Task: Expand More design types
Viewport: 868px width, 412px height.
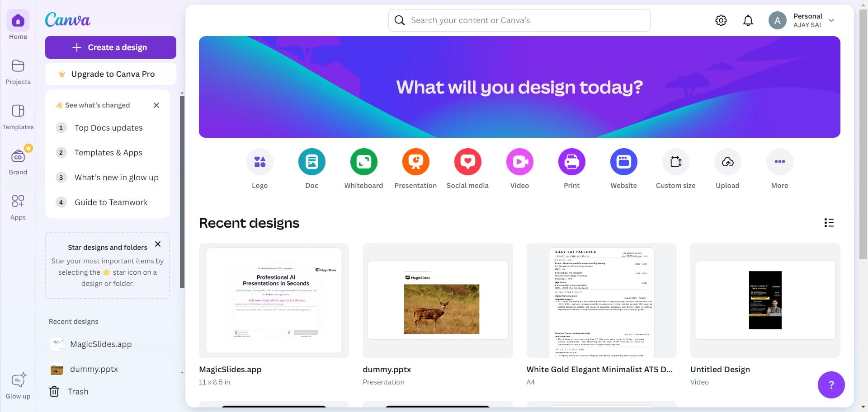Action: (779, 162)
